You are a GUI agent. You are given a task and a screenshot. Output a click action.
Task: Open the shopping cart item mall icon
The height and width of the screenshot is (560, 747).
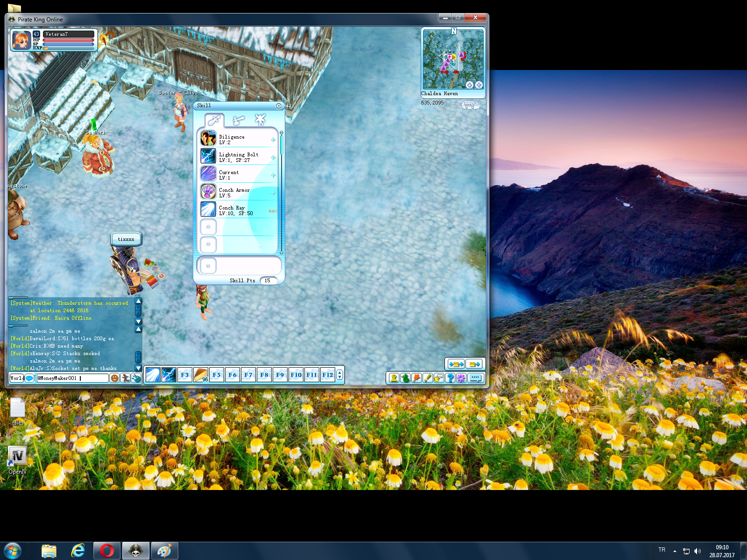[471, 105]
